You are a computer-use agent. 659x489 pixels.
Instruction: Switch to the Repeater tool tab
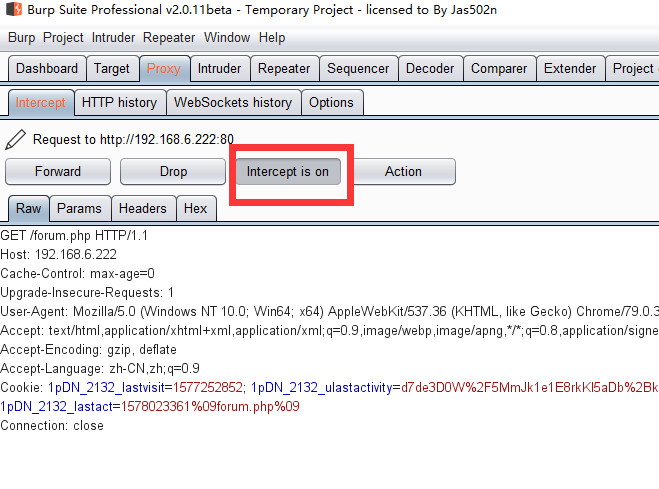(x=284, y=68)
